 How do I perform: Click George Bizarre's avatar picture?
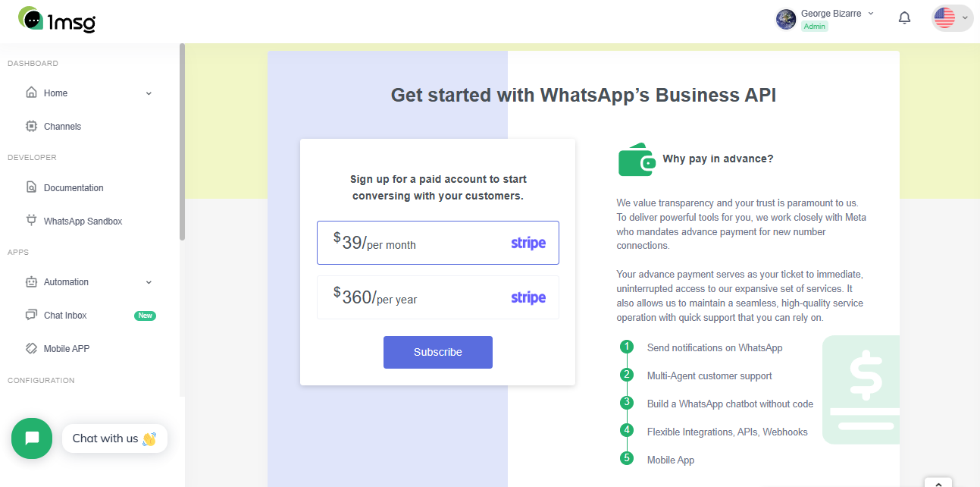click(786, 19)
